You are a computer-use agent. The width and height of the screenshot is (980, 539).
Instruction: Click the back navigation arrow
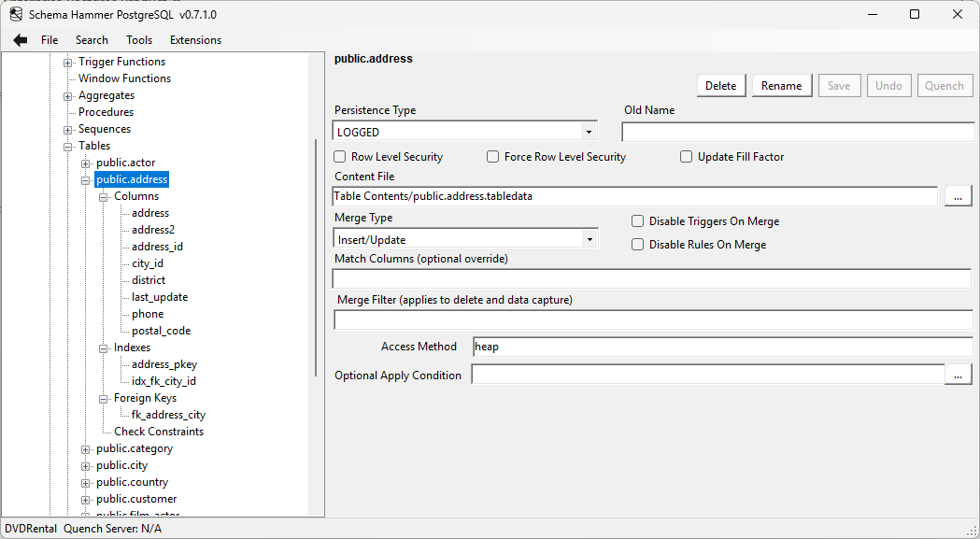coord(20,39)
